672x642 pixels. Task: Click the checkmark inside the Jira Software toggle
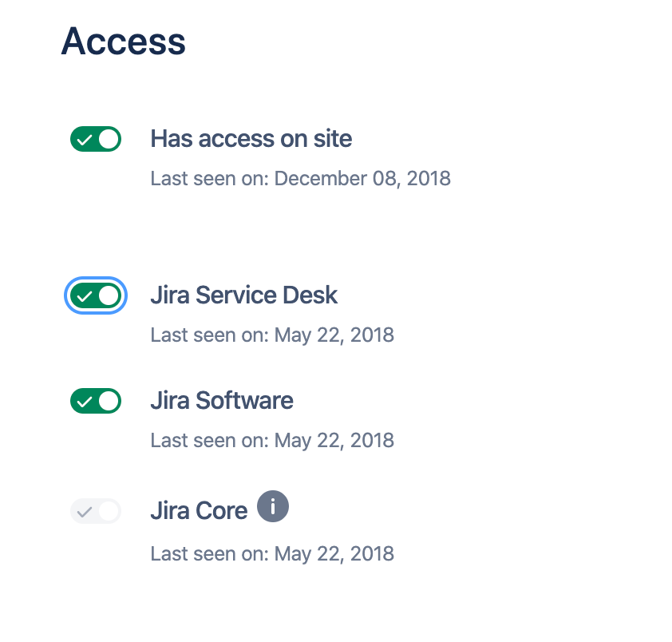coord(86,400)
